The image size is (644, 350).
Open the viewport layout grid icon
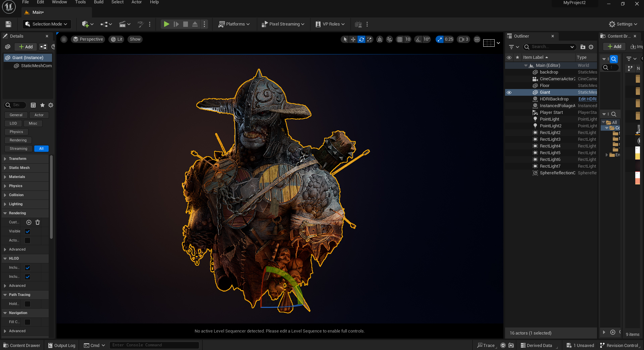pos(477,39)
